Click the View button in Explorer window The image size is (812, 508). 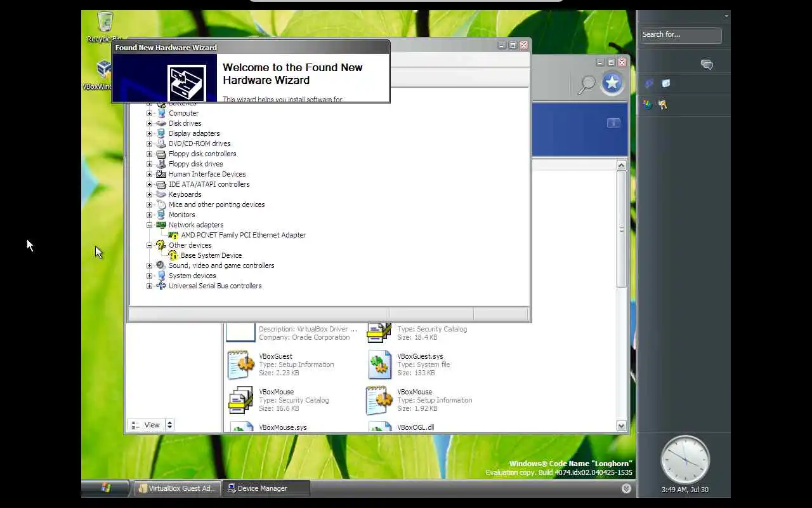(x=147, y=425)
